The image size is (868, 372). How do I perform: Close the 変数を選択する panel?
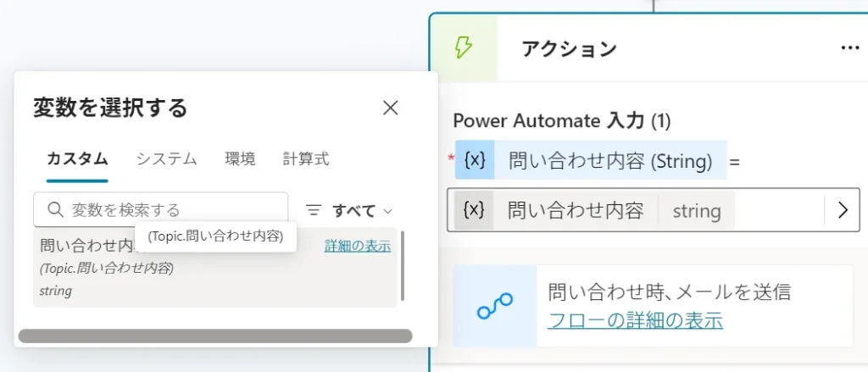click(x=390, y=108)
